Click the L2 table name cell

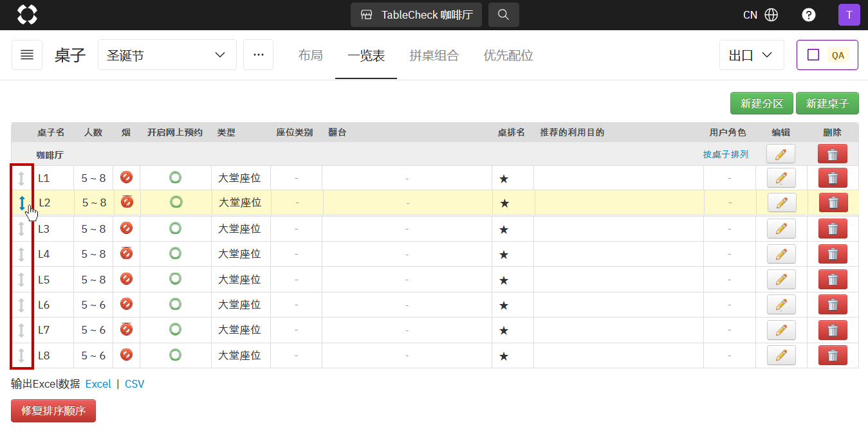(x=44, y=203)
